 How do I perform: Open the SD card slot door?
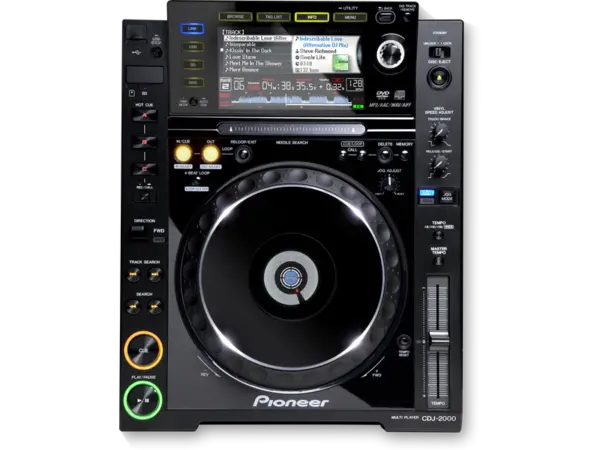pyautogui.click(x=145, y=75)
